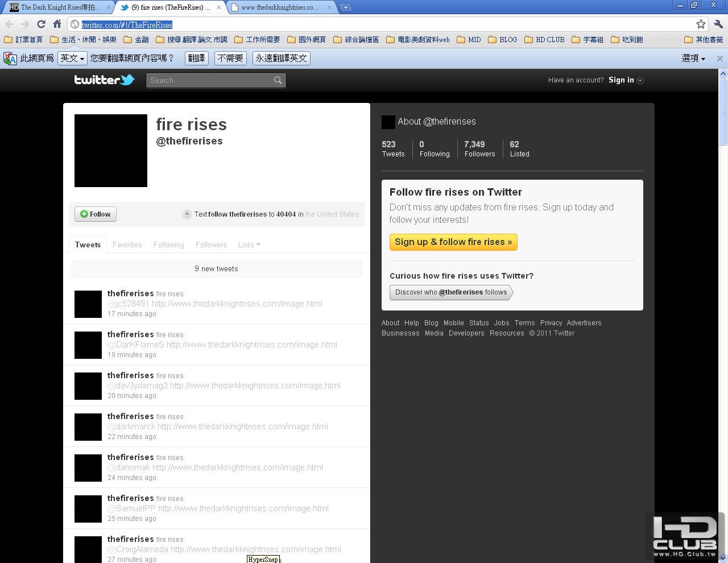Image resolution: width=728 pixels, height=563 pixels.
Task: Close the translate bar
Action: click(x=719, y=58)
